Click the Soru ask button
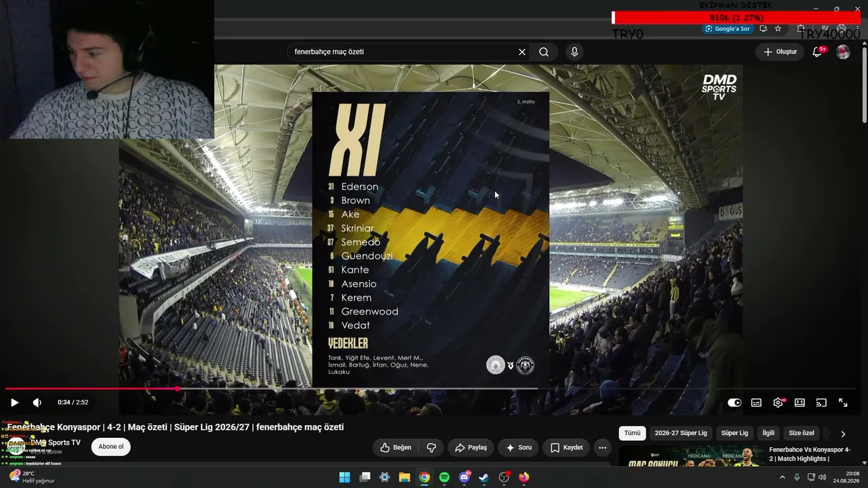This screenshot has height=488, width=868. click(519, 447)
